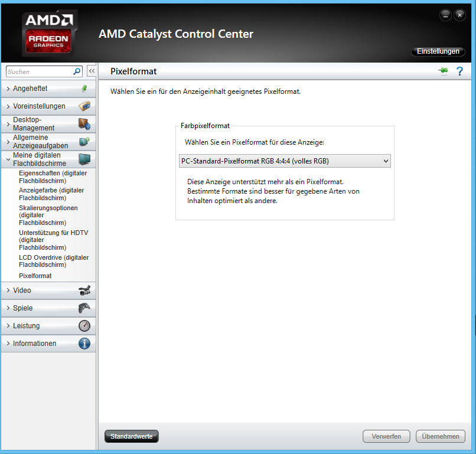
Task: Click the Standardwerte button
Action: point(132,436)
